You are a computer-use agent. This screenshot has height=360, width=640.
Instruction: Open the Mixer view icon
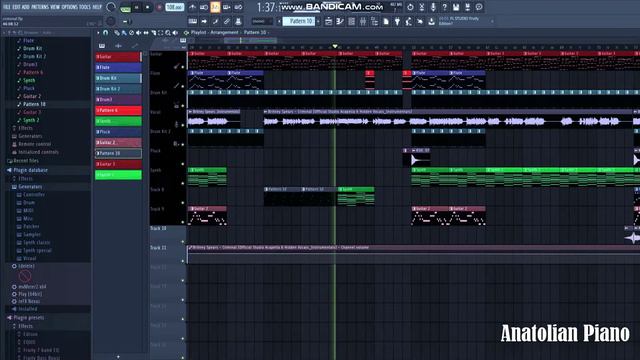363,21
